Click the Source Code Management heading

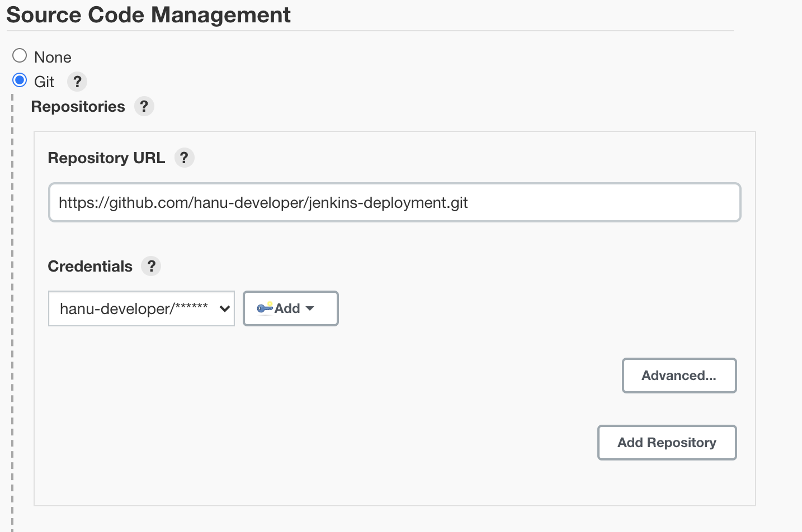[148, 15]
